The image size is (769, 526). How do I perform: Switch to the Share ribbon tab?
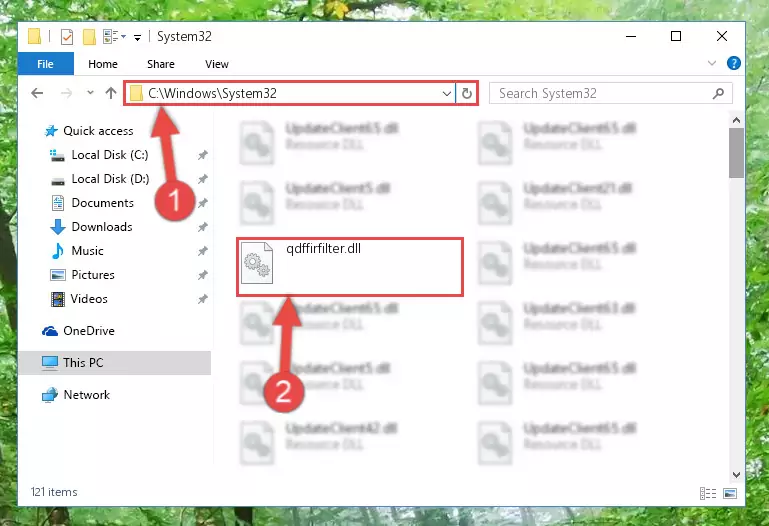tap(161, 64)
